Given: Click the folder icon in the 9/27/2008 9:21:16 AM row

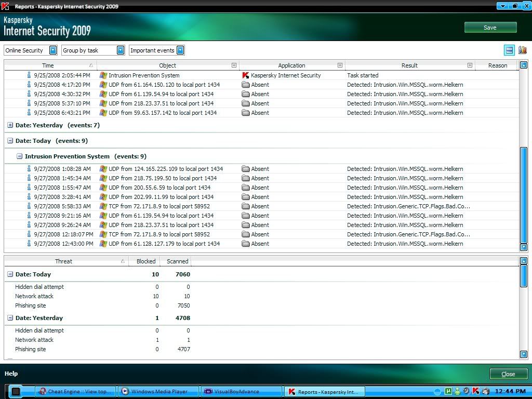Looking at the screenshot, I should pos(246,216).
